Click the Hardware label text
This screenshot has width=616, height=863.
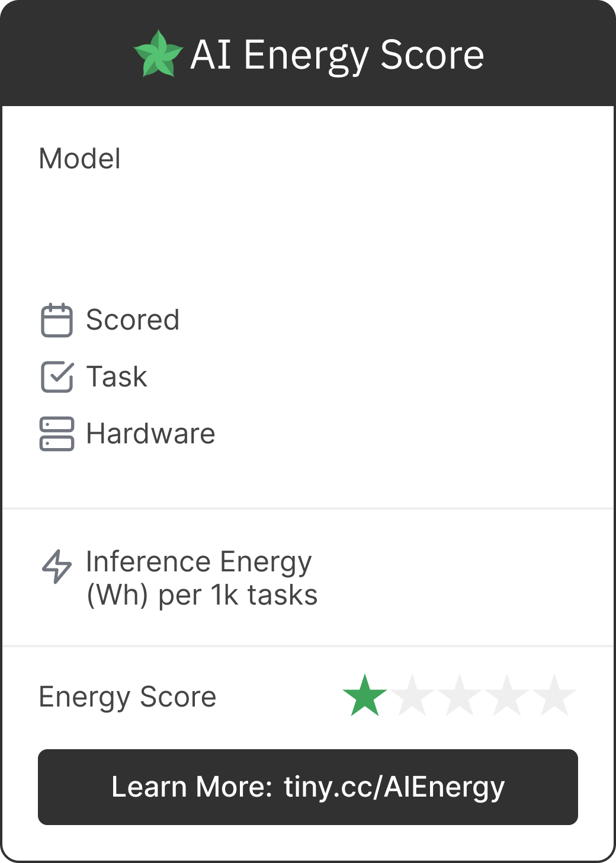click(x=150, y=434)
